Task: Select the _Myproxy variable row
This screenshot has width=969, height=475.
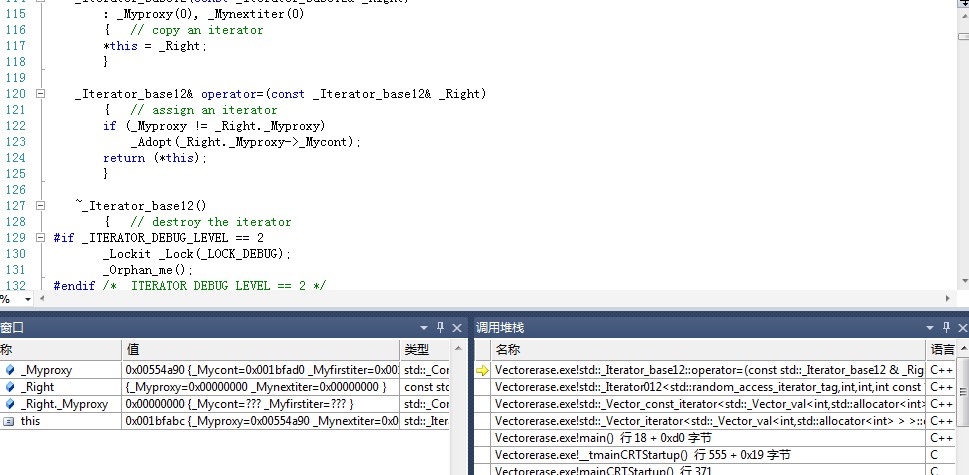Action: pyautogui.click(x=225, y=370)
